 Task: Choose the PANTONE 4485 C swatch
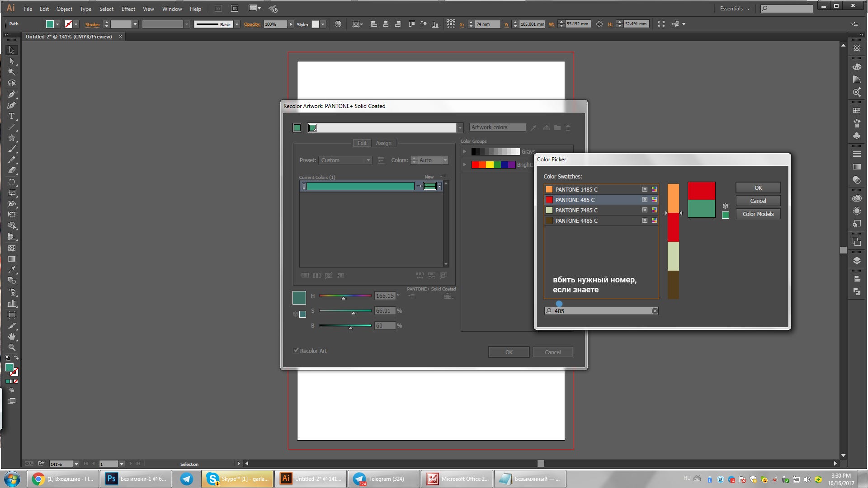coord(601,221)
